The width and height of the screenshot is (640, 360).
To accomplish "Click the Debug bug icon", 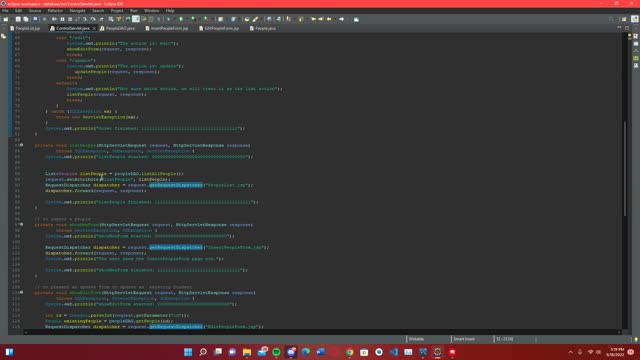I will (x=168, y=19).
